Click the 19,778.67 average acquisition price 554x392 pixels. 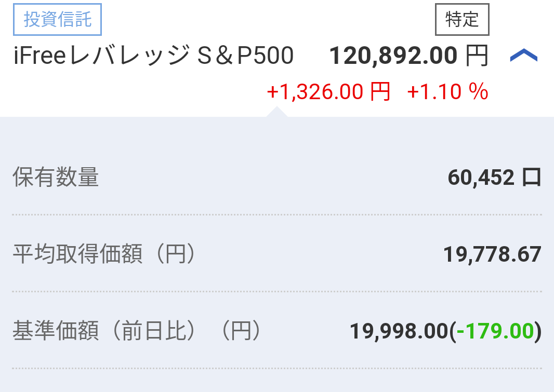point(492,254)
